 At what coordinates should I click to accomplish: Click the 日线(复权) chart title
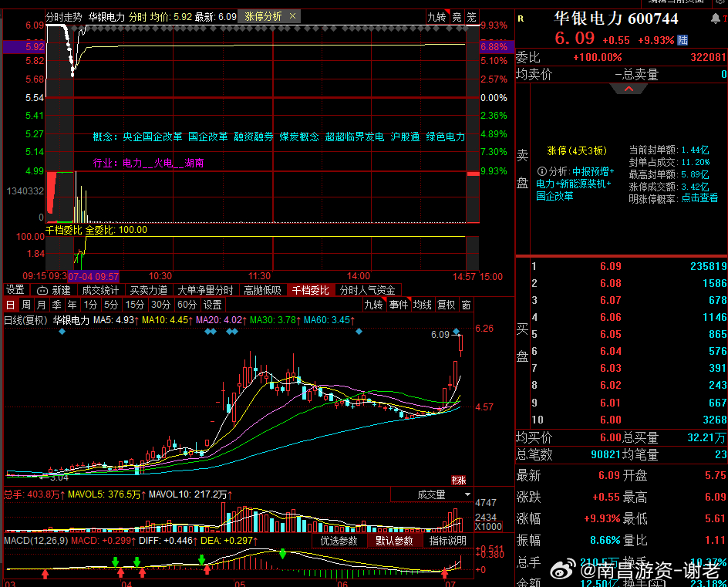26,320
